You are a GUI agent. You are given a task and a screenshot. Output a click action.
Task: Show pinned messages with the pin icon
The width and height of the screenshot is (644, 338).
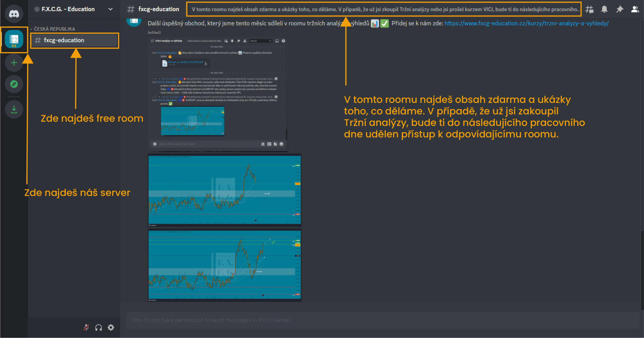pyautogui.click(x=620, y=9)
